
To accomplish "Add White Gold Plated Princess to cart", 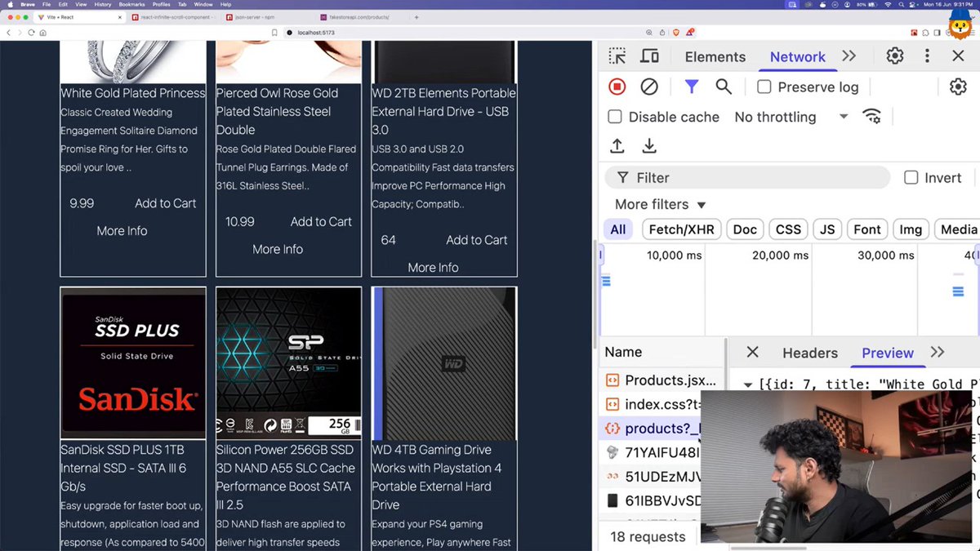I will pyautogui.click(x=166, y=203).
